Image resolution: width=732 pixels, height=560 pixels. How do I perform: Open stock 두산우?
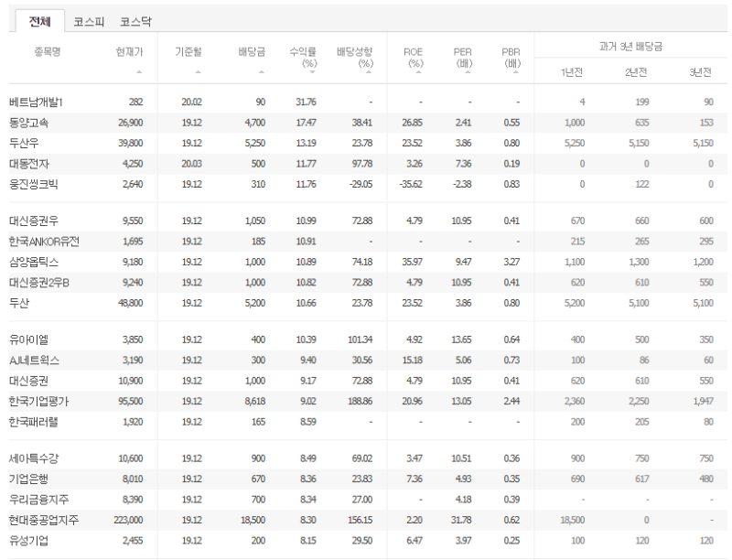click(x=24, y=144)
